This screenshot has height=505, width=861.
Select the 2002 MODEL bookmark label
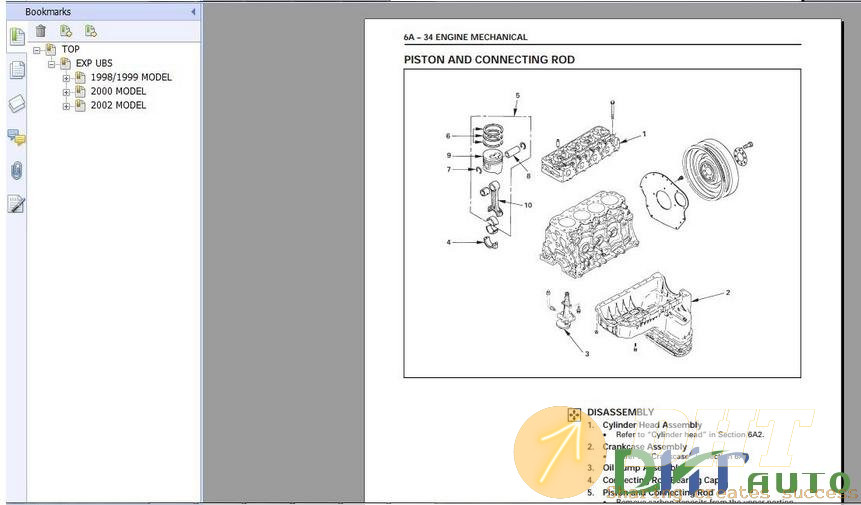[x=118, y=105]
